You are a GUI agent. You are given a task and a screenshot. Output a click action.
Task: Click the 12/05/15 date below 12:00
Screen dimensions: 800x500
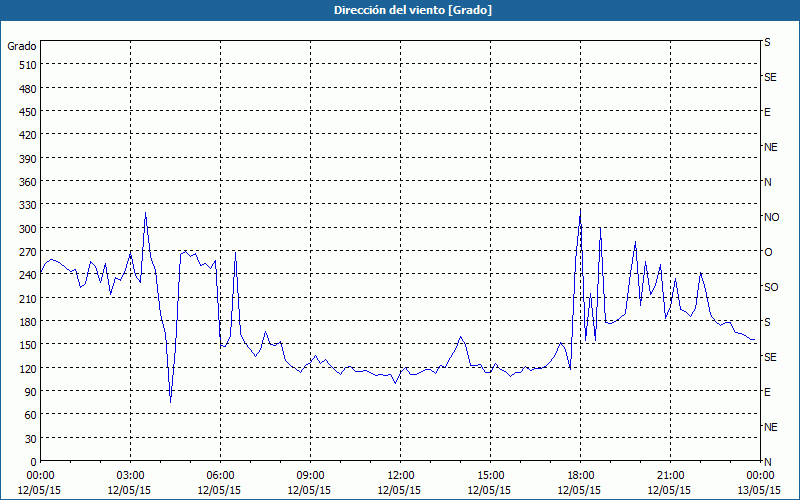(x=399, y=490)
